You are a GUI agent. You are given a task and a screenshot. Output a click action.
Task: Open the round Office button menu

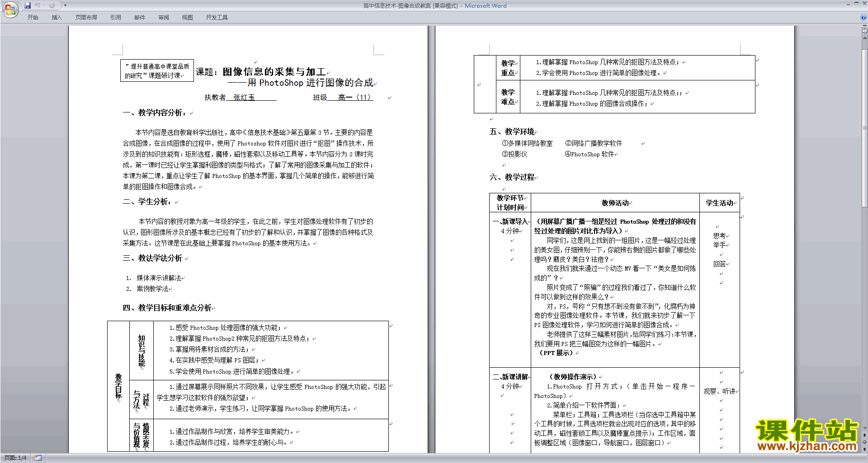pyautogui.click(x=10, y=9)
